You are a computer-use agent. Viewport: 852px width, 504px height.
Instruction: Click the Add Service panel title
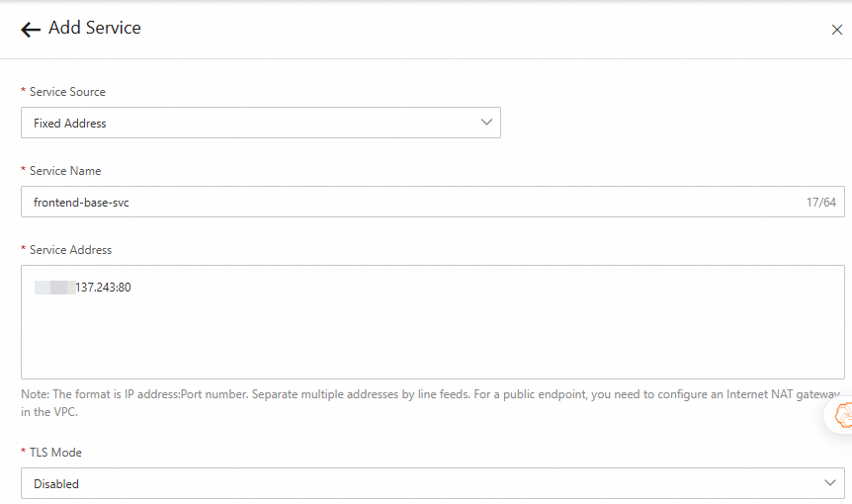[x=95, y=29]
